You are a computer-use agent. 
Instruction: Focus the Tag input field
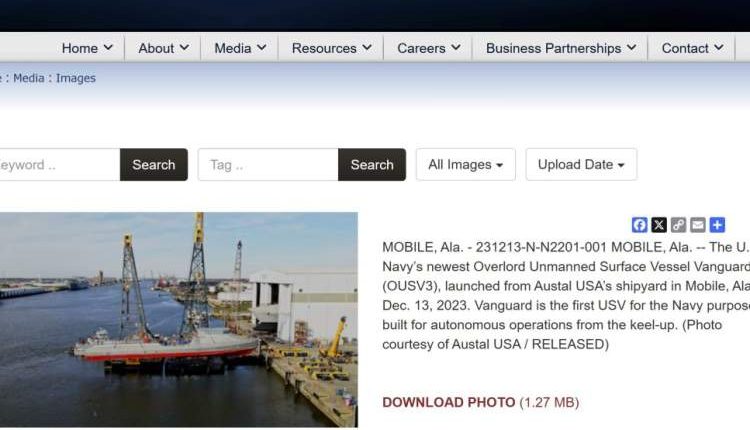[x=268, y=165]
